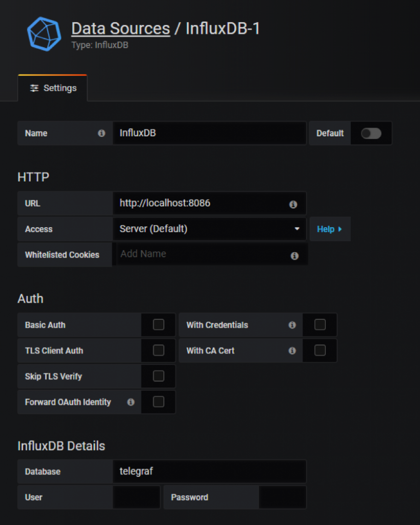Enable the Forward OAuth Identity checkbox
This screenshot has width=420, height=525.
pos(158,402)
